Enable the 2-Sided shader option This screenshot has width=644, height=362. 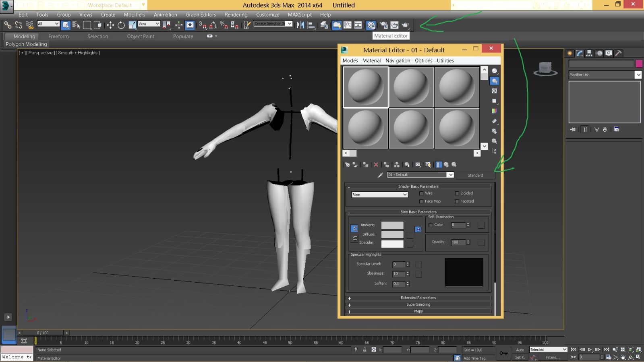point(457,193)
